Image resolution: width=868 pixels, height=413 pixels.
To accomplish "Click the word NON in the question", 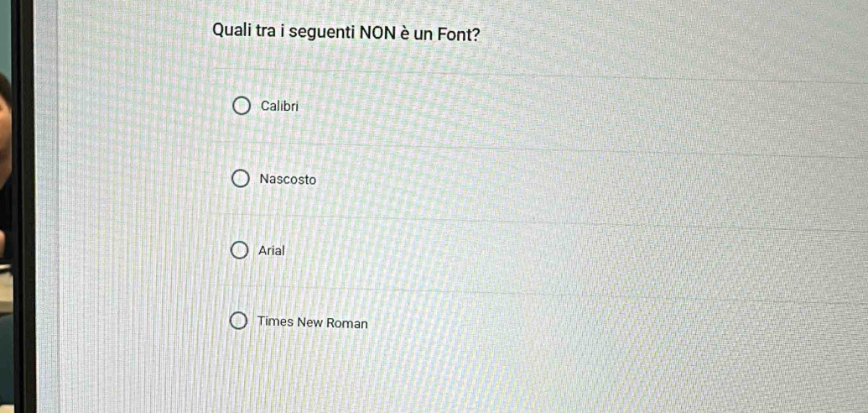I will [x=380, y=33].
